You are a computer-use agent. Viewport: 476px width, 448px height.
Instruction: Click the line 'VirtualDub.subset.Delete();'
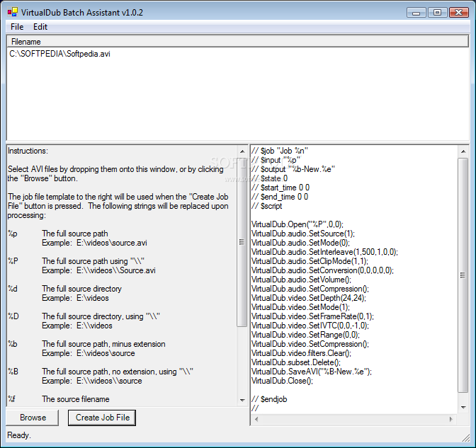[x=296, y=362]
